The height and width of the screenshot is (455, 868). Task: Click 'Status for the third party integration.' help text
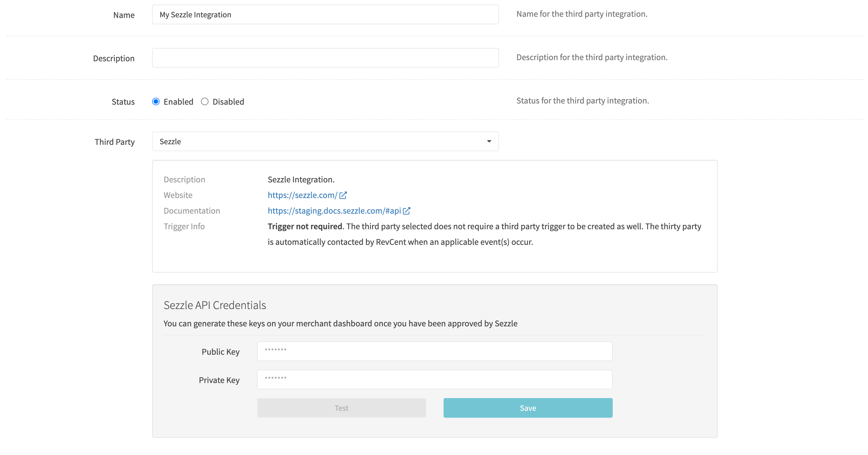[583, 101]
